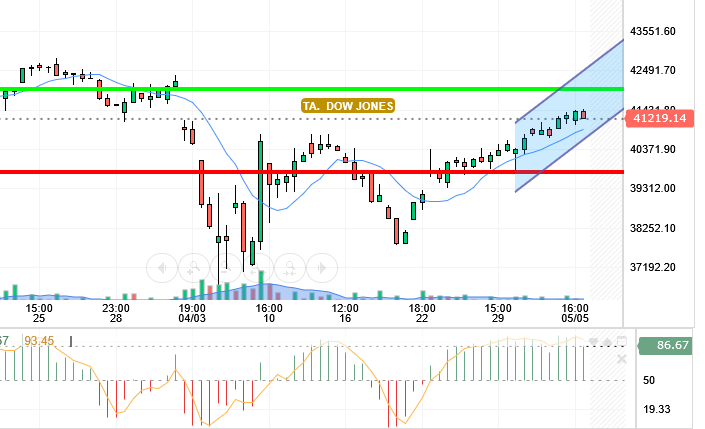
Task: Click the 12:00 16 time axis label
Action: (345, 313)
